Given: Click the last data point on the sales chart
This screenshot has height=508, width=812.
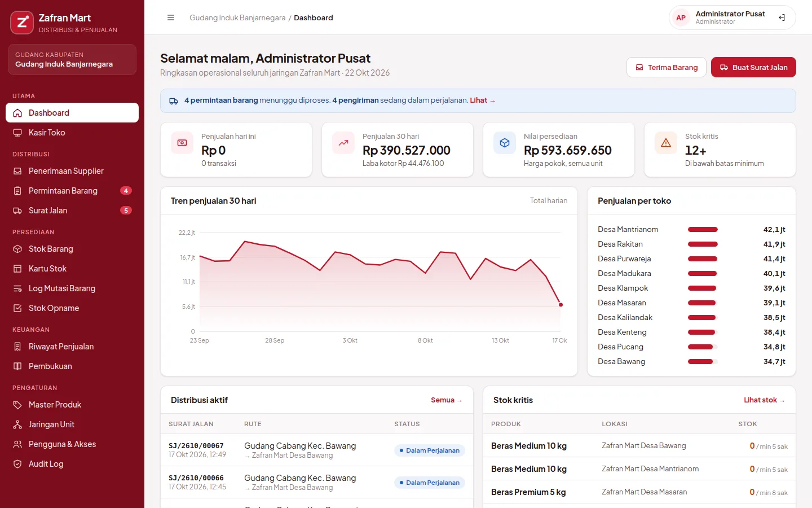Looking at the screenshot, I should pyautogui.click(x=561, y=305).
